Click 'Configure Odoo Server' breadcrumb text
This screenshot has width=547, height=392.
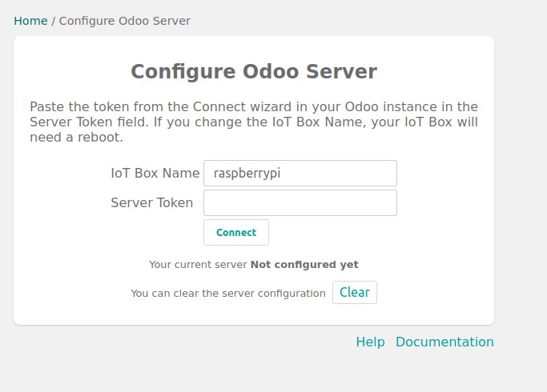pyautogui.click(x=125, y=21)
